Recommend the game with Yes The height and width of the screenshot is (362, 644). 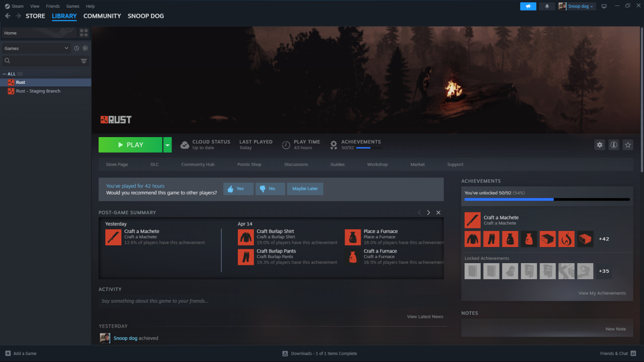238,189
